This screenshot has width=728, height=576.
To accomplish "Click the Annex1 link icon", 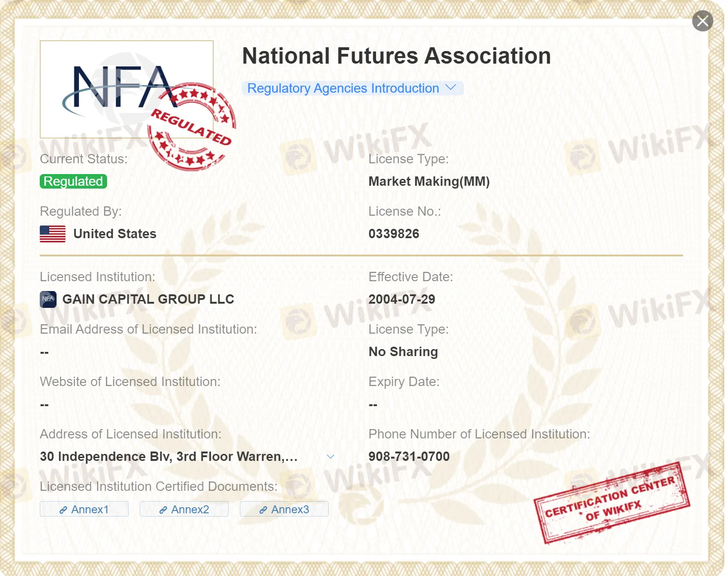I will [63, 510].
